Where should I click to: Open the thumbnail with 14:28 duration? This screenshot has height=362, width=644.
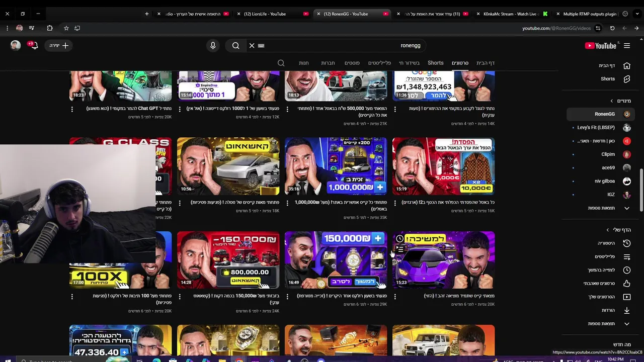coord(228,260)
